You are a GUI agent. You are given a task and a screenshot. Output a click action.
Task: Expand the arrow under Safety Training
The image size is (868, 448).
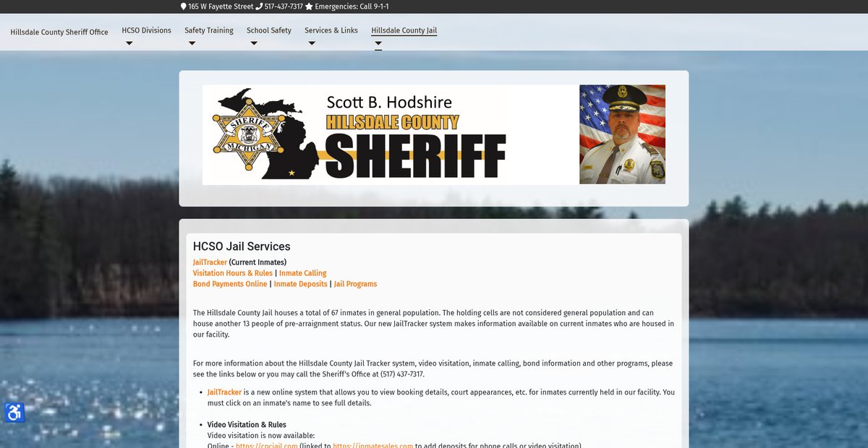(x=192, y=43)
